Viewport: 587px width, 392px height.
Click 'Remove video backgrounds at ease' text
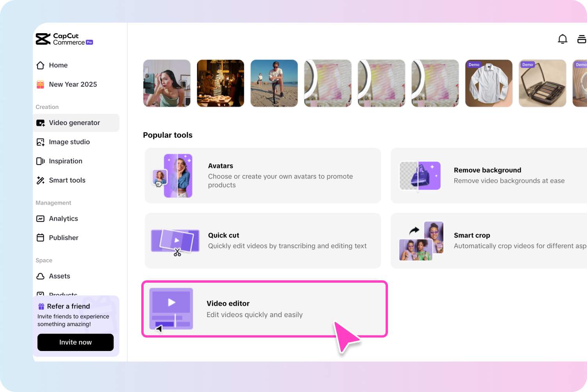click(509, 181)
